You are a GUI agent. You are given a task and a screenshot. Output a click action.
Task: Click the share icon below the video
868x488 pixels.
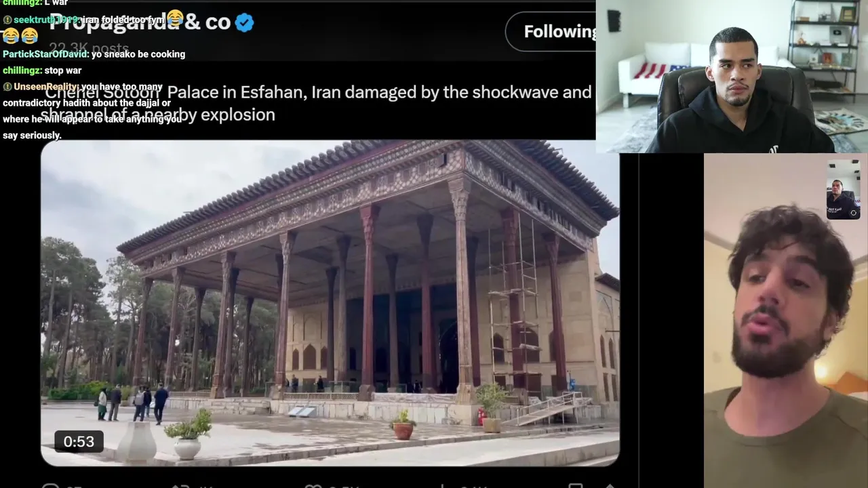pyautogui.click(x=609, y=485)
